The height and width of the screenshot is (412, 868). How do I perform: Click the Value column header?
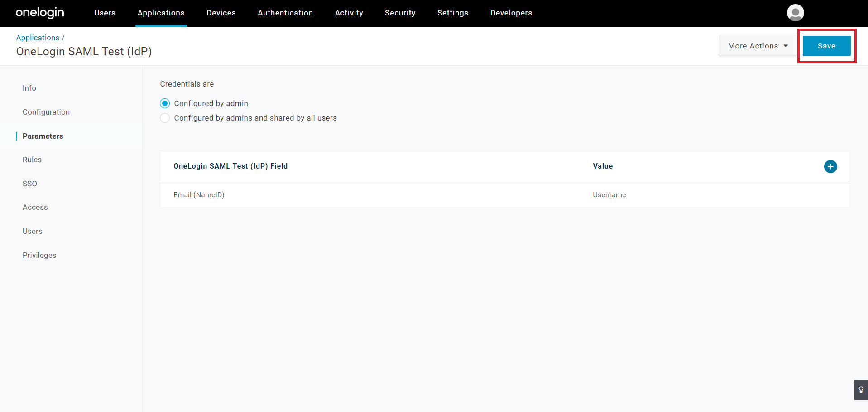(x=603, y=166)
